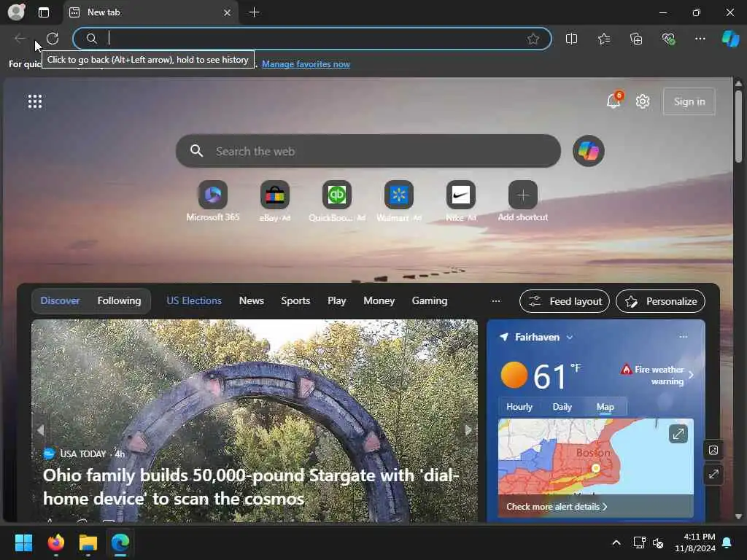Open the Play feed tab
The width and height of the screenshot is (747, 560).
click(x=337, y=300)
